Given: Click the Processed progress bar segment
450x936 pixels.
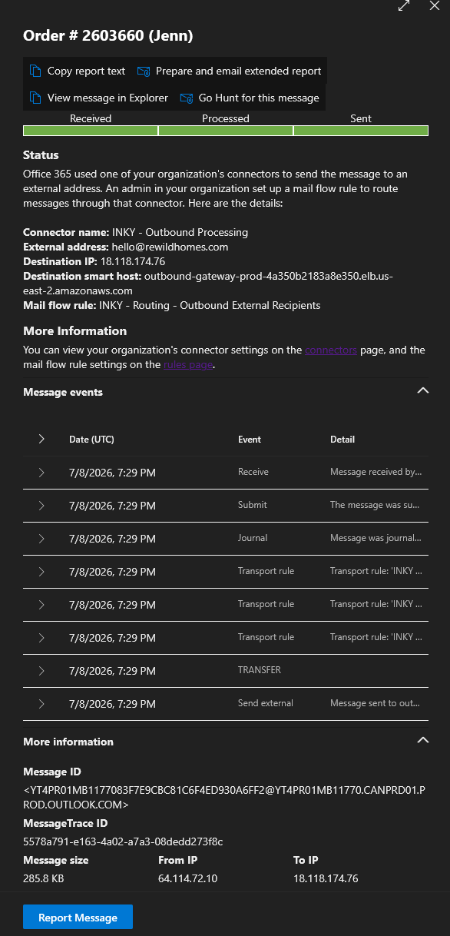Looking at the screenshot, I should point(226,130).
